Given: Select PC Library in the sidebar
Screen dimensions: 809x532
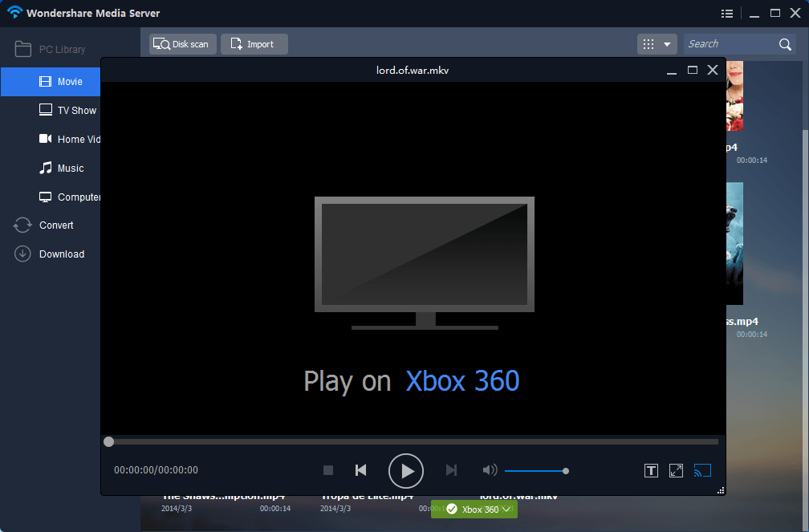Looking at the screenshot, I should (x=51, y=50).
